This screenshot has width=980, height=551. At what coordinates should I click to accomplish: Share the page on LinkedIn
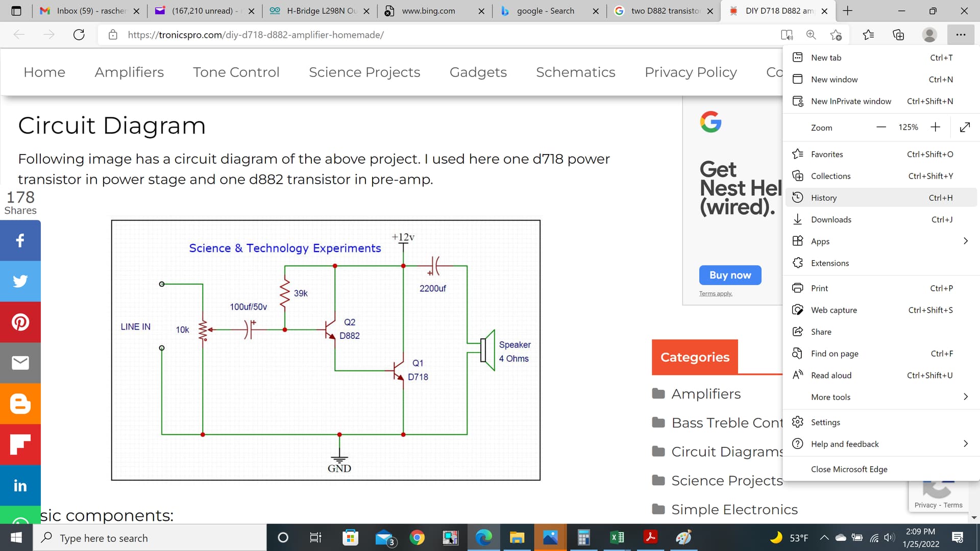20,485
